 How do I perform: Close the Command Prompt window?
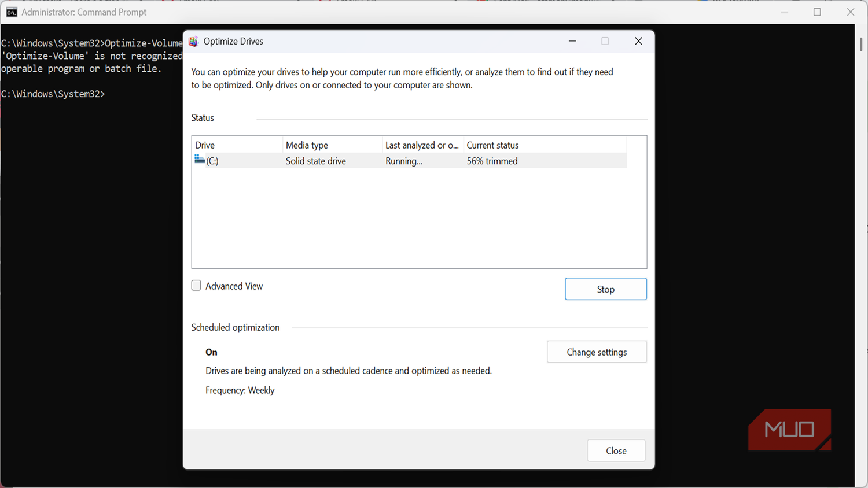point(850,12)
